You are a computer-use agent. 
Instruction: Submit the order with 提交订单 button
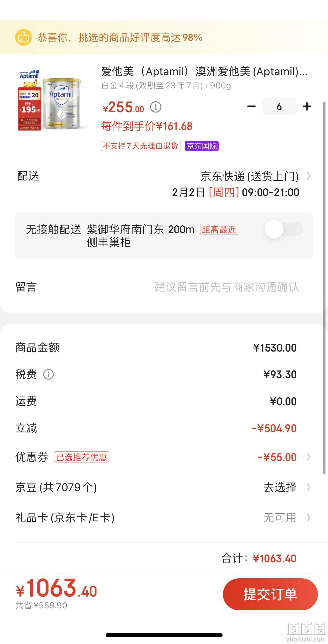click(x=270, y=594)
